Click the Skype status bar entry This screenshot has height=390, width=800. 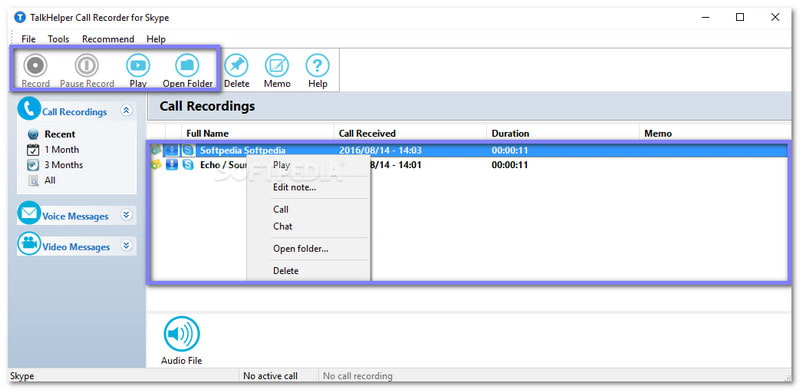coord(22,376)
